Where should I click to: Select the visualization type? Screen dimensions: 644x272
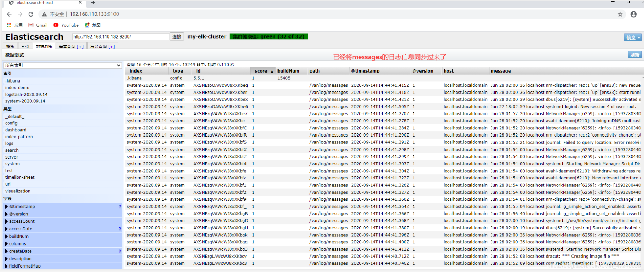pos(63,191)
